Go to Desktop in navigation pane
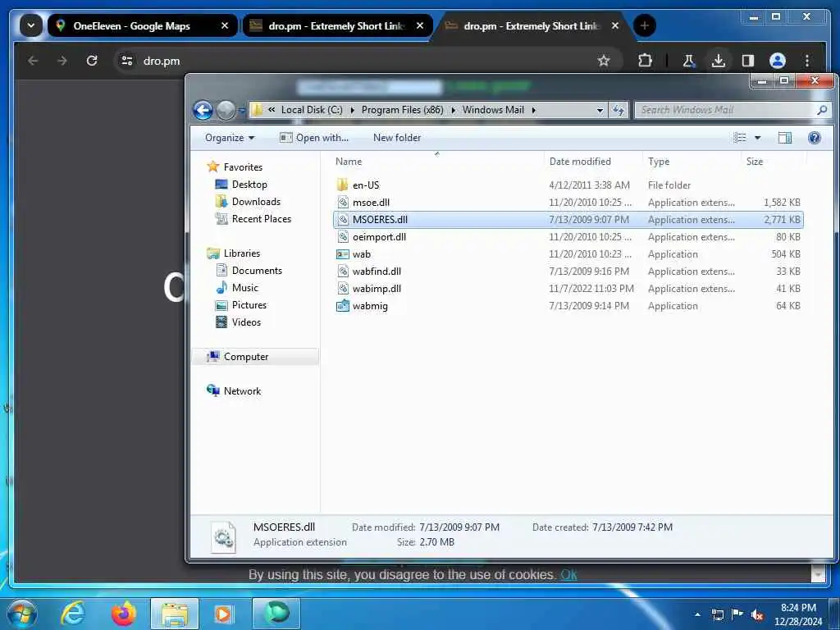The height and width of the screenshot is (630, 840). coord(241,185)
